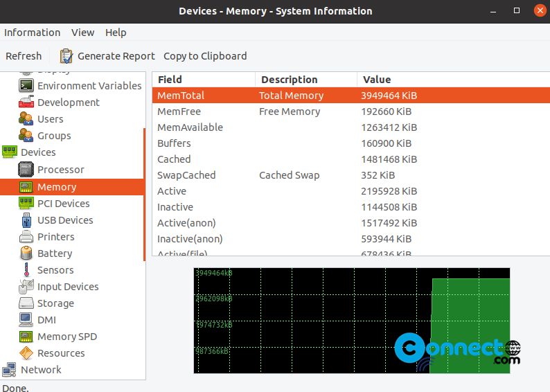Select Development in the sidebar tree
This screenshot has height=392, width=550.
click(69, 103)
